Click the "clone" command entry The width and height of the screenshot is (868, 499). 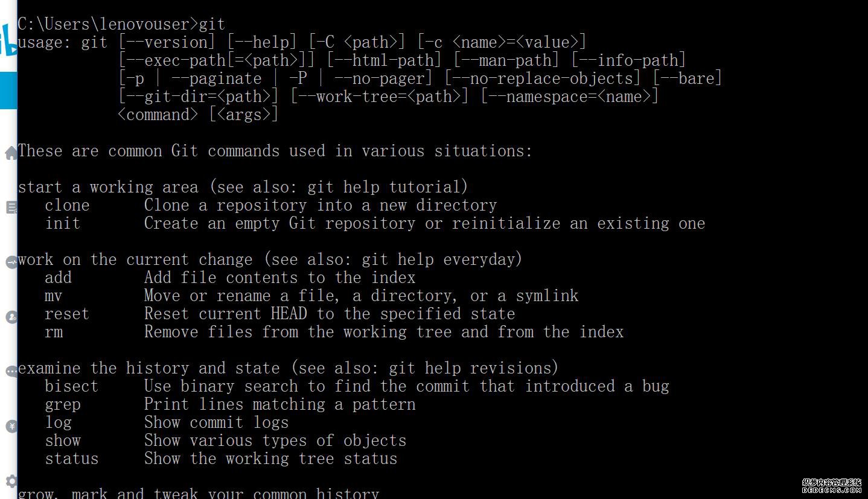(x=67, y=205)
